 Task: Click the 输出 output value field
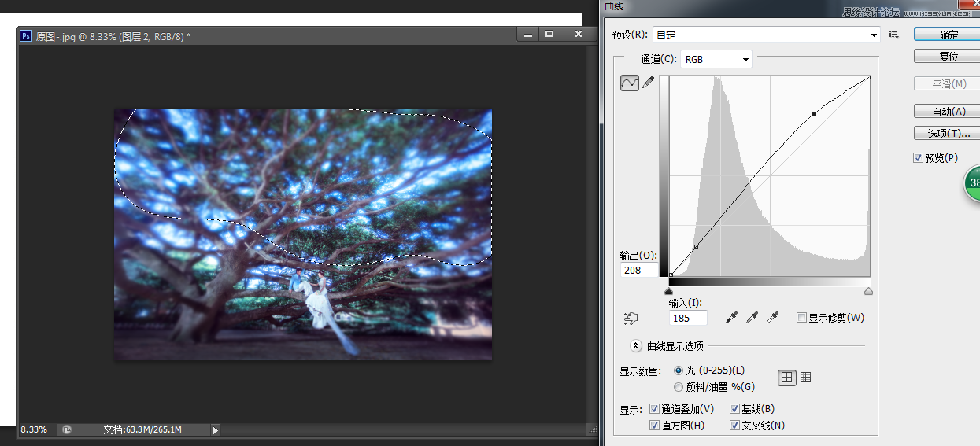638,271
